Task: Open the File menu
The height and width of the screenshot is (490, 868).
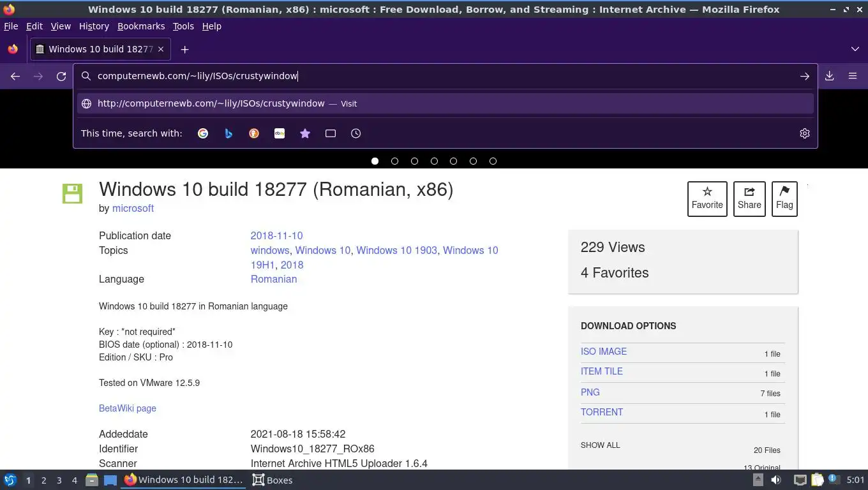Action: click(11, 26)
